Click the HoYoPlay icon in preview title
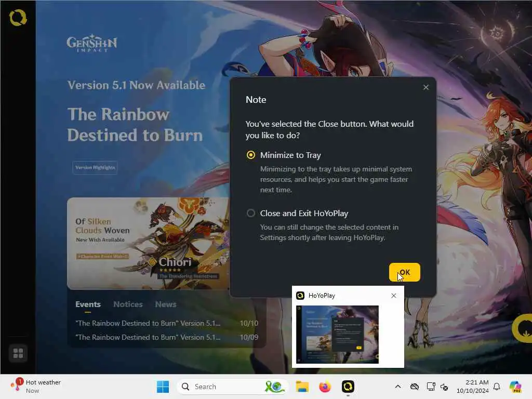532x399 pixels. 300,296
